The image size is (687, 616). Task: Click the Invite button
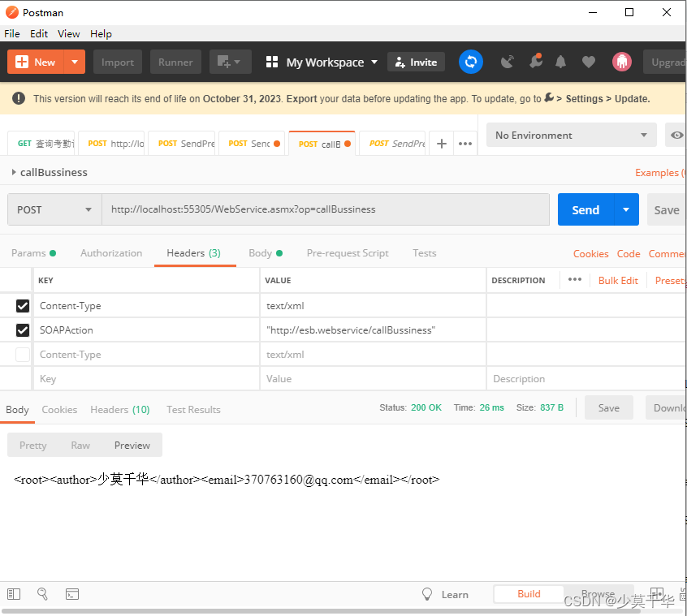tap(416, 62)
